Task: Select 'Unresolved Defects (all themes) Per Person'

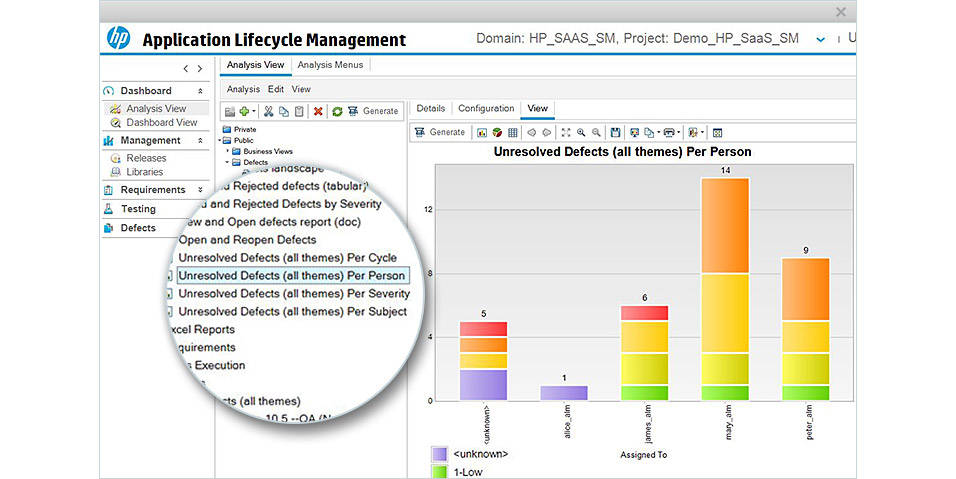Action: (291, 275)
